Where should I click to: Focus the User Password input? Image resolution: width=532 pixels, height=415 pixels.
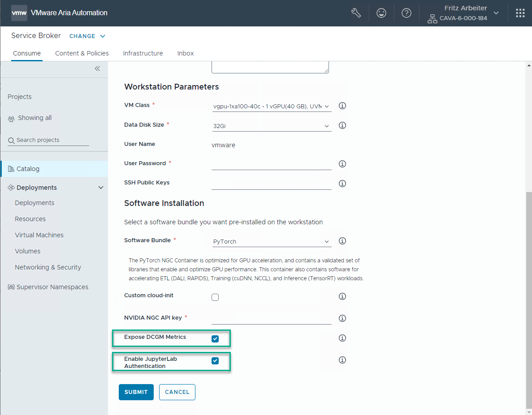(272, 164)
